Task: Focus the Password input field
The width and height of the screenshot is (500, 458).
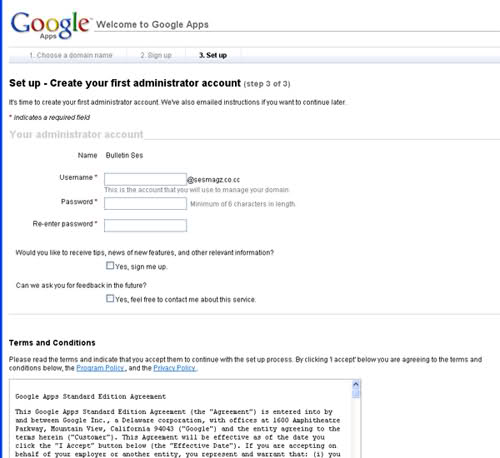Action: [x=145, y=203]
